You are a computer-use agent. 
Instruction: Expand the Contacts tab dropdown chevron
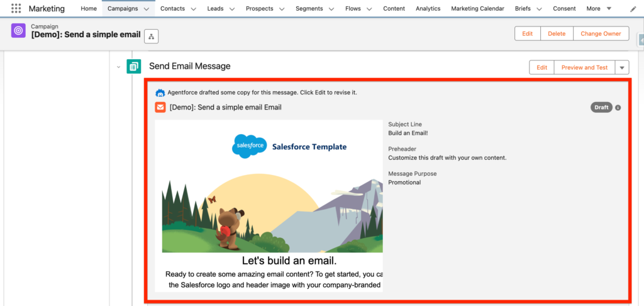pos(193,9)
